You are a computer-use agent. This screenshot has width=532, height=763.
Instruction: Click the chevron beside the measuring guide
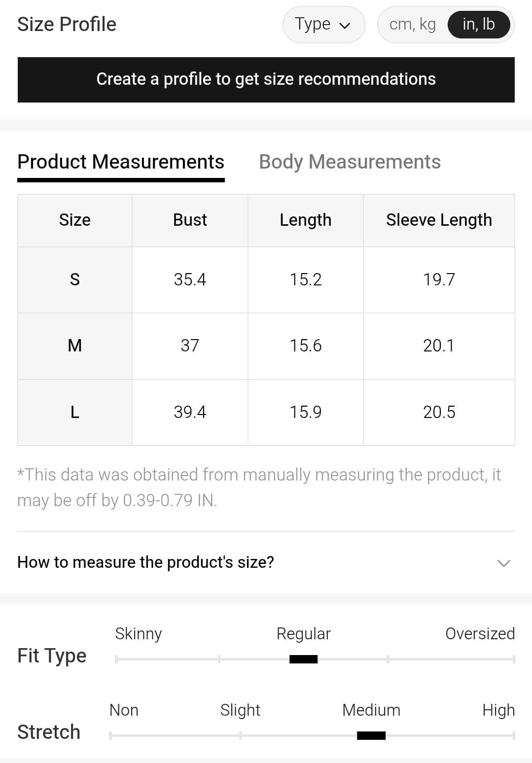[x=503, y=563]
